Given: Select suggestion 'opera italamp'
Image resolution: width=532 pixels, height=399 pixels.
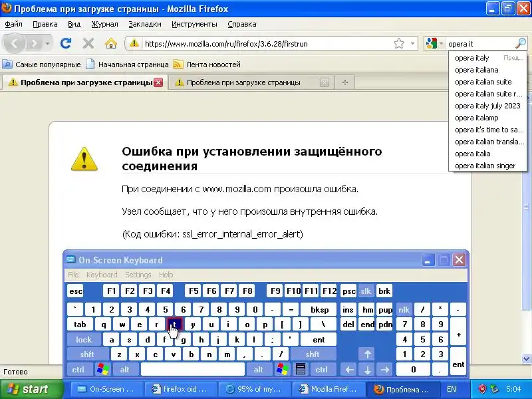Looking at the screenshot, I should [487, 118].
